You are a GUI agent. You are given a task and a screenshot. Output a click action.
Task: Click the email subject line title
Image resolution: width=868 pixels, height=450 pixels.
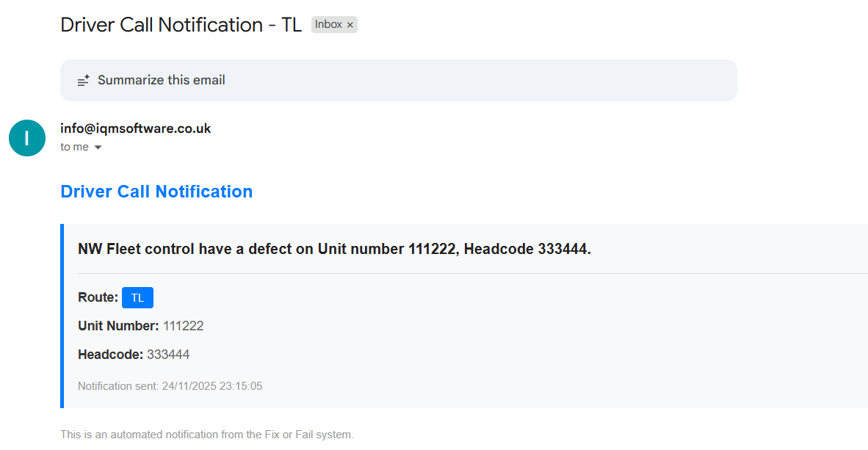click(181, 25)
